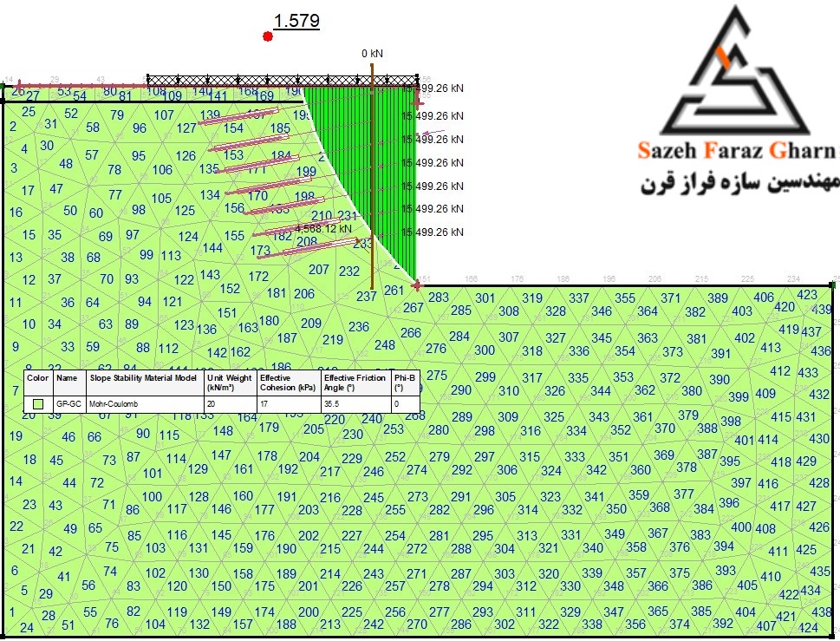Image resolution: width=840 pixels, height=641 pixels.
Task: Select mesh element number 107
Action: click(x=164, y=115)
